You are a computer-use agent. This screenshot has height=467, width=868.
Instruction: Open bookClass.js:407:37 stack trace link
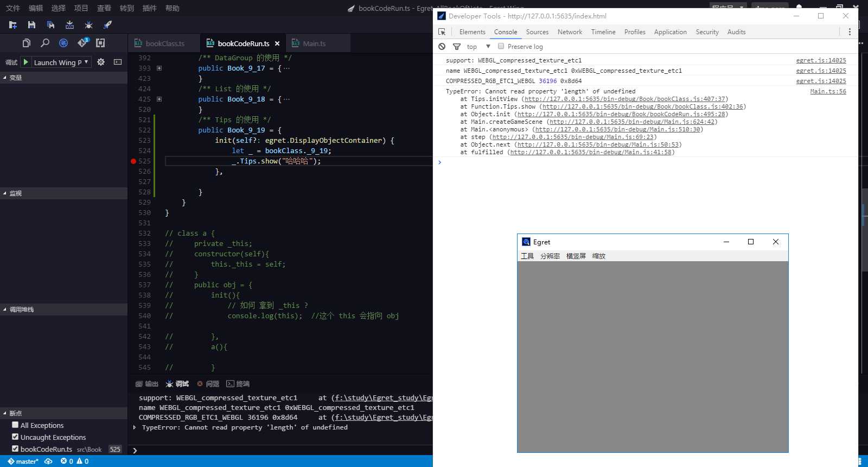click(x=625, y=99)
